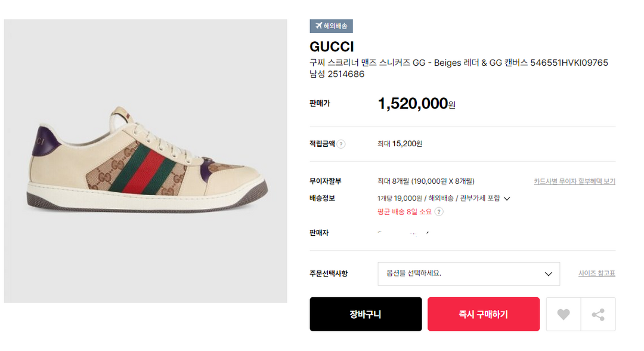Viewport: 644px width, 351px height.
Task: Click the Gucci sneaker product image
Action: click(145, 161)
